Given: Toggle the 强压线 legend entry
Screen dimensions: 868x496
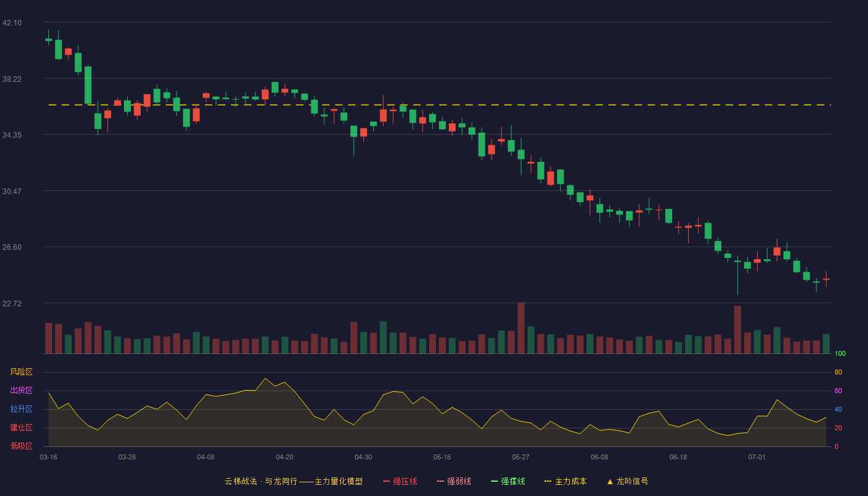Looking at the screenshot, I should [400, 481].
